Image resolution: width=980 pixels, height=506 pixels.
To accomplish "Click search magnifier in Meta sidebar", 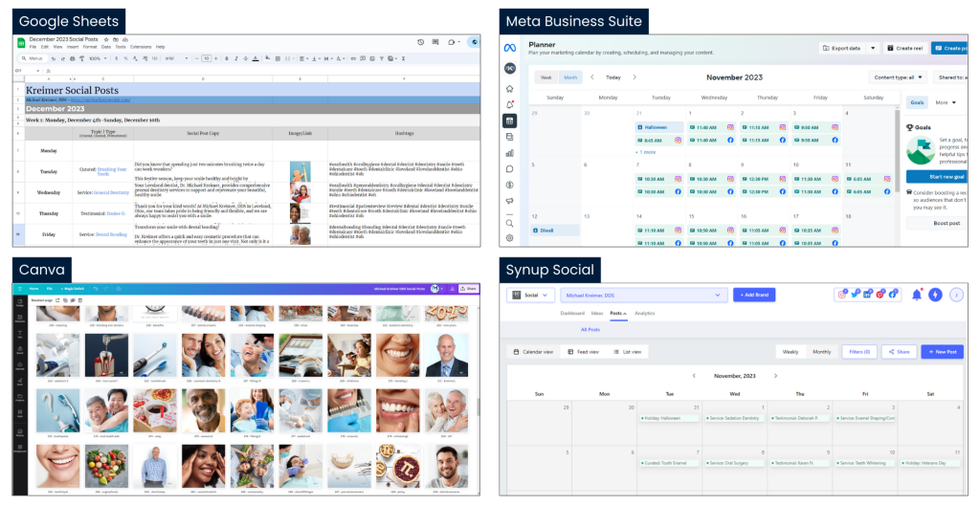I will click(510, 223).
